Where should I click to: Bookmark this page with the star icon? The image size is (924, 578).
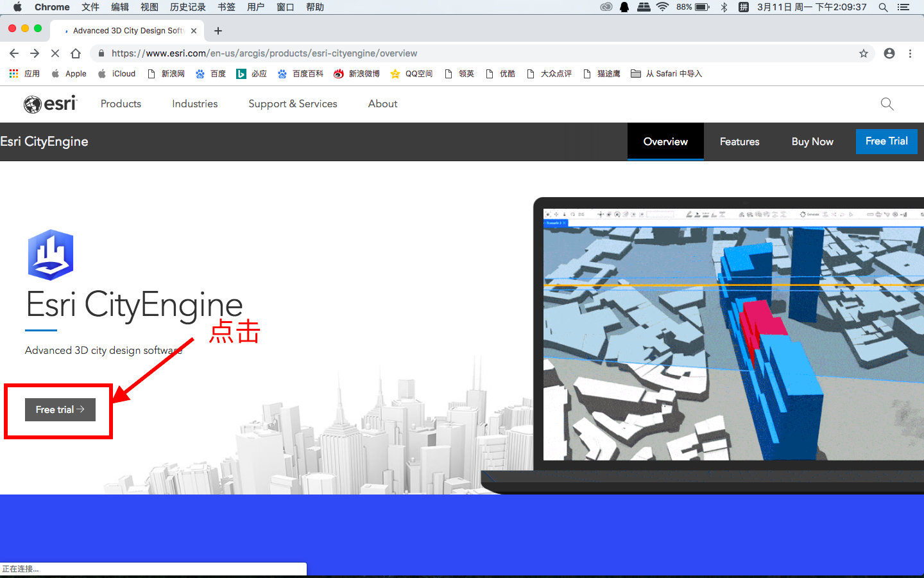click(x=864, y=53)
